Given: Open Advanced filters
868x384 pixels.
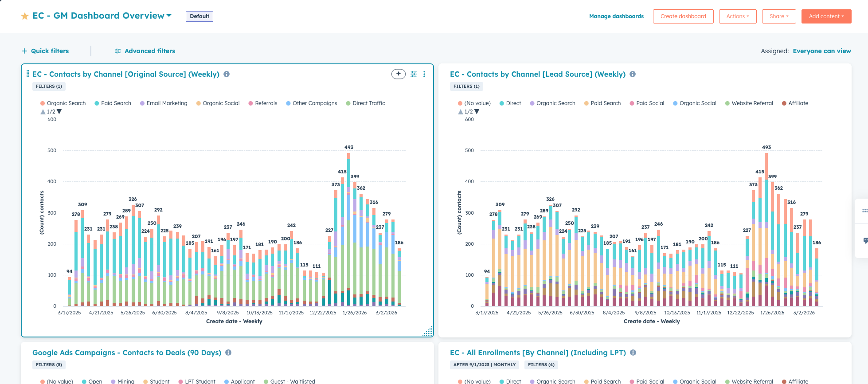Looking at the screenshot, I should [x=145, y=51].
